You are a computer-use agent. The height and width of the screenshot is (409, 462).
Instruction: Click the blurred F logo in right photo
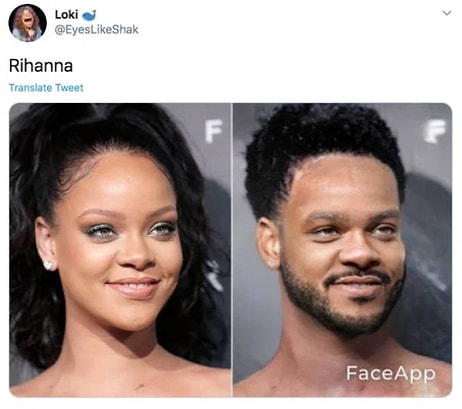[435, 131]
